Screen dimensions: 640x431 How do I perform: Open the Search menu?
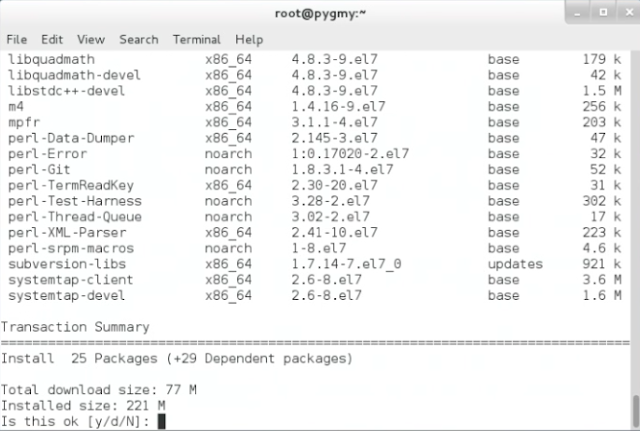pos(139,40)
